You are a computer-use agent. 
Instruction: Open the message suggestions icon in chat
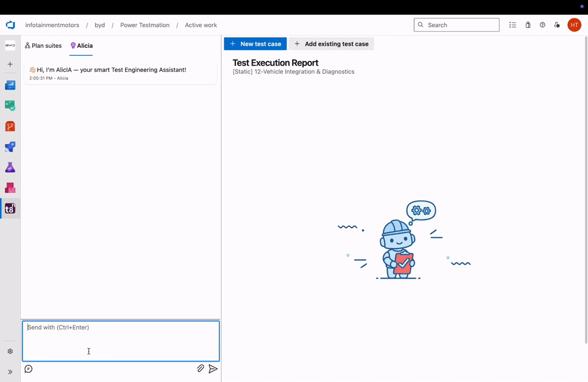pyautogui.click(x=28, y=368)
